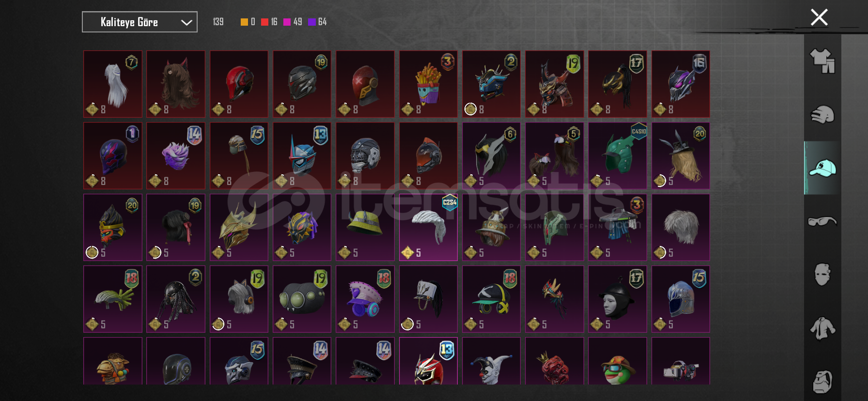Viewport: 868px width, 401px height.
Task: Open the outfits shirt category icon
Action: (x=822, y=61)
